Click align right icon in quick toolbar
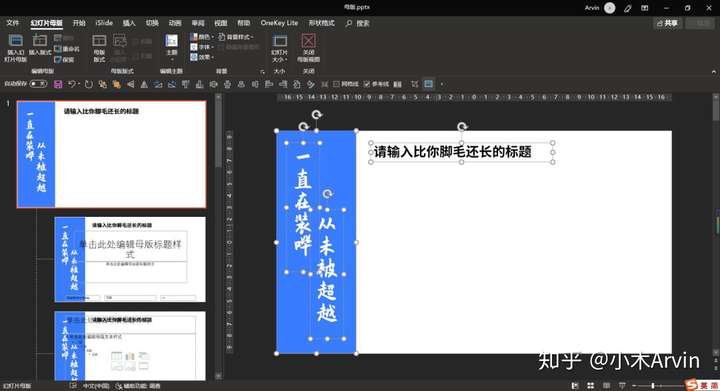 [283, 84]
